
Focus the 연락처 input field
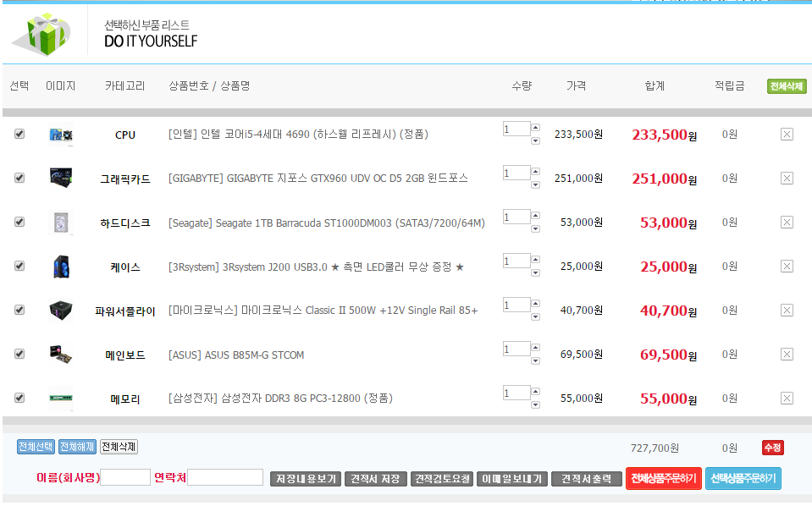(x=225, y=477)
